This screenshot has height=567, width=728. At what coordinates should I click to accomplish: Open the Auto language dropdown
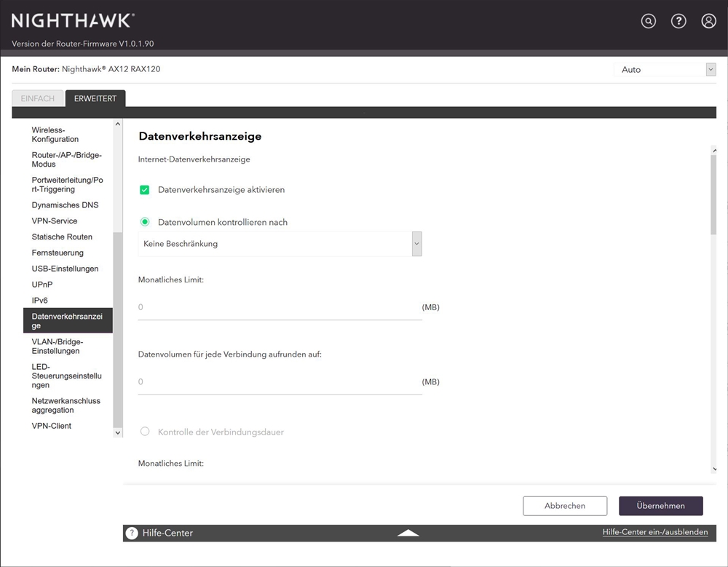click(665, 70)
